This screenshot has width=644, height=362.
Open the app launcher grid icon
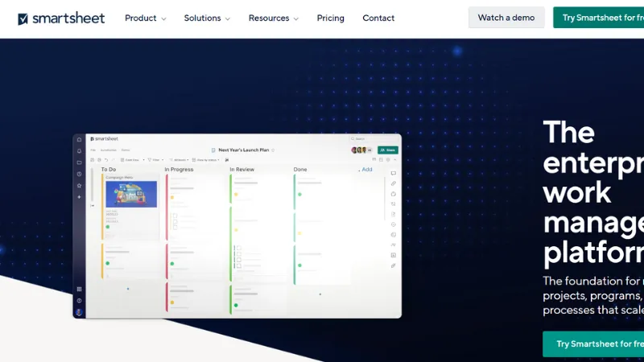pos(79,289)
